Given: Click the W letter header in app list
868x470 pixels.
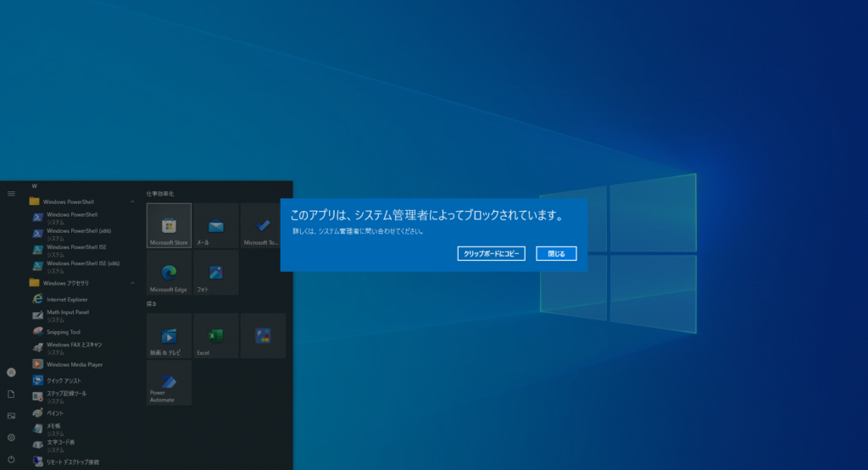Looking at the screenshot, I should pyautogui.click(x=34, y=185).
